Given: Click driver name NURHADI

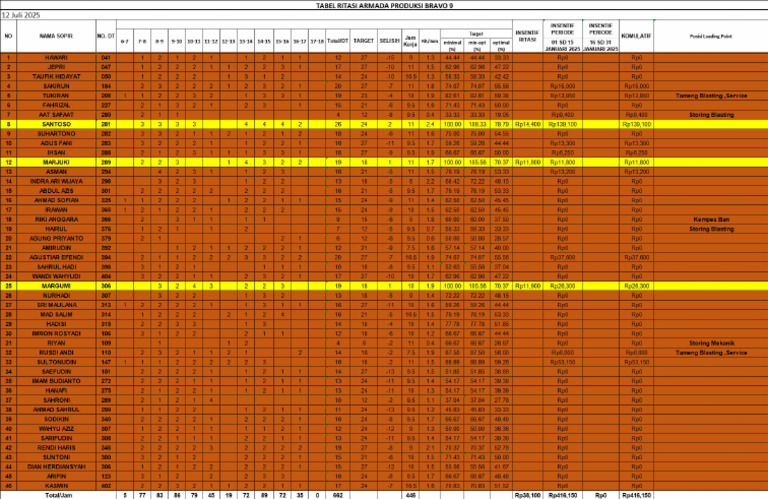Looking at the screenshot, I should (x=56, y=296).
